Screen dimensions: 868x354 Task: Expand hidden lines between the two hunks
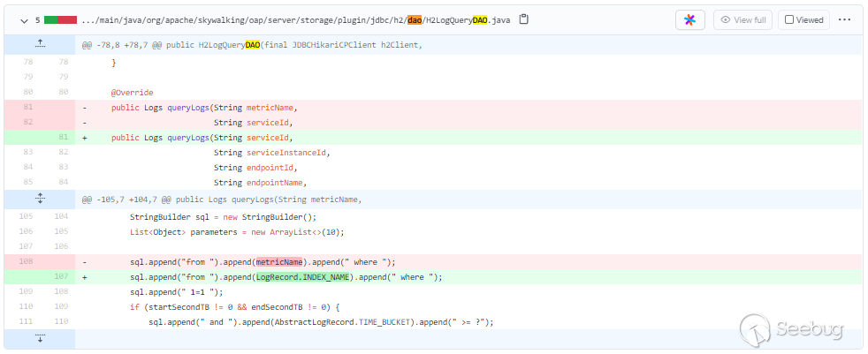pyautogui.click(x=40, y=200)
